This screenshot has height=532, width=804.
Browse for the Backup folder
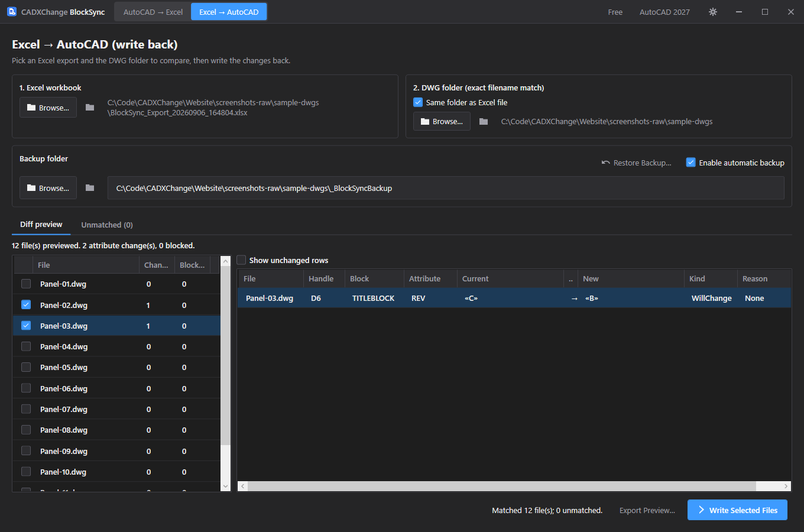(48, 188)
